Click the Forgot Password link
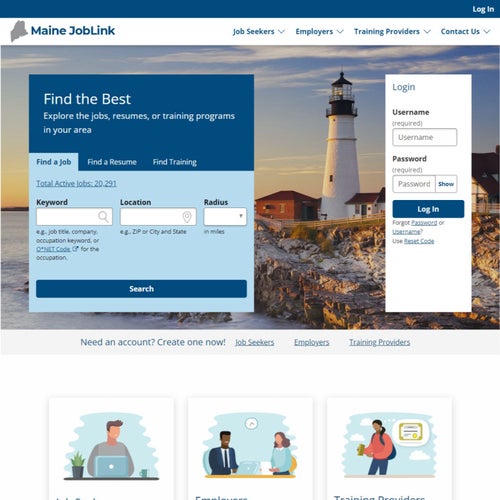Image resolution: width=500 pixels, height=500 pixels. [424, 223]
